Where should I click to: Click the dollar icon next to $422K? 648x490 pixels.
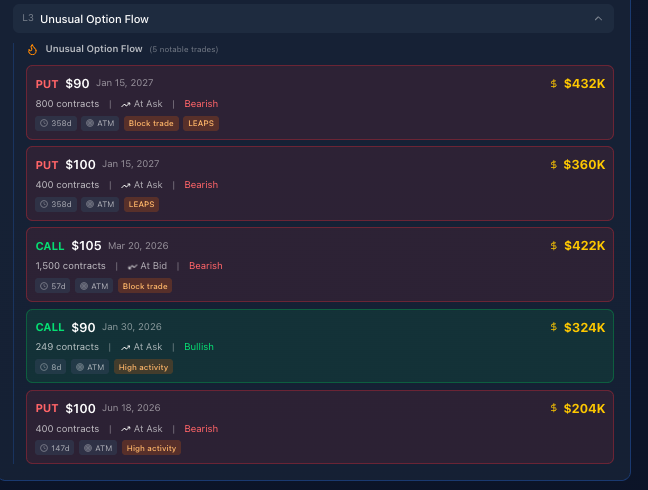(x=554, y=246)
